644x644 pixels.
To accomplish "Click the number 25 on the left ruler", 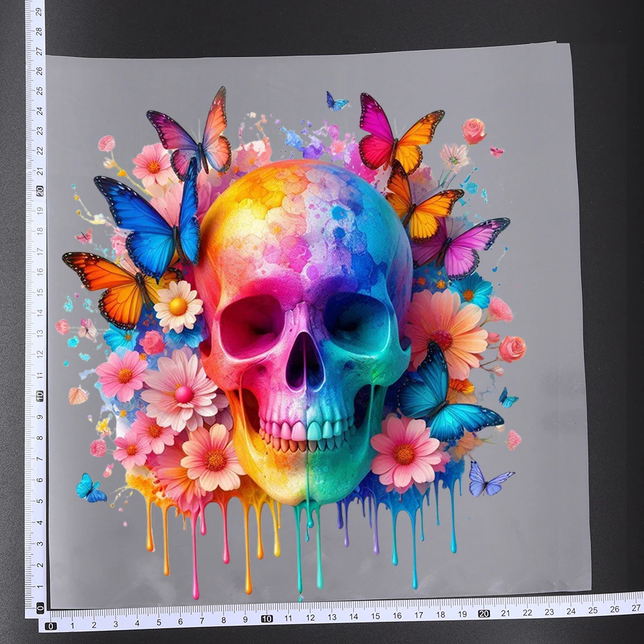I will point(39,91).
